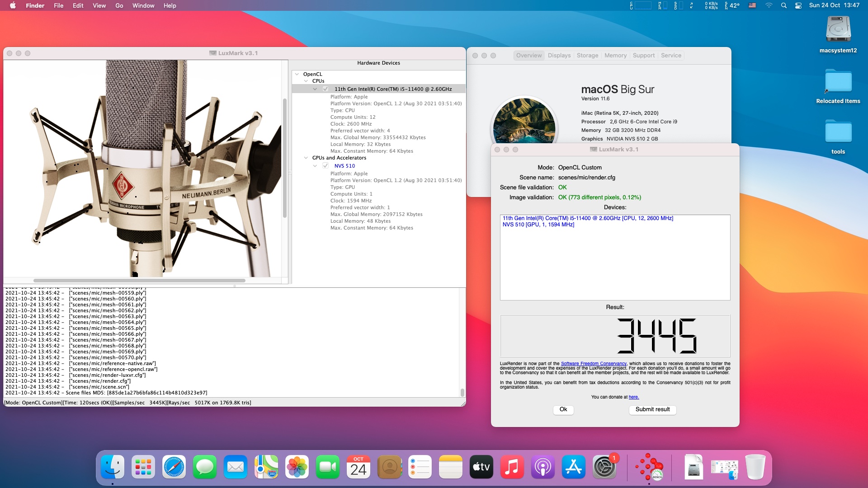The width and height of the screenshot is (868, 488).
Task: Collapse the CPUs tree group
Action: (306, 81)
